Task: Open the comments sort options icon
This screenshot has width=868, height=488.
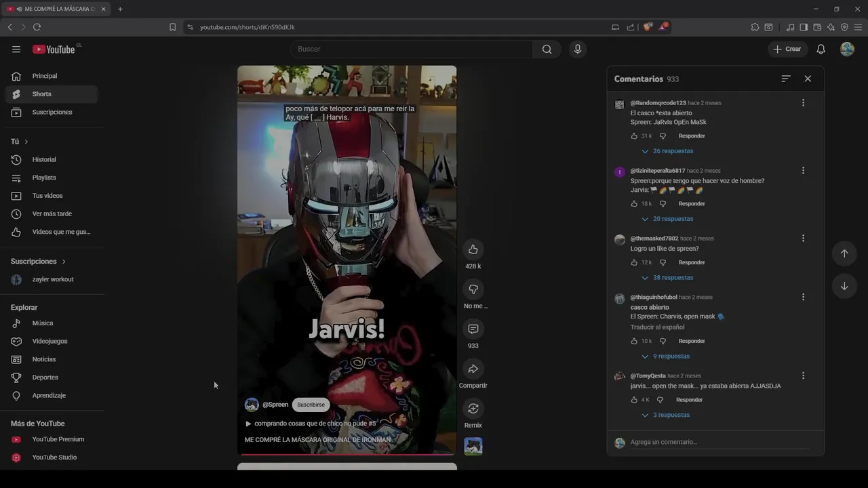Action: coord(786,79)
